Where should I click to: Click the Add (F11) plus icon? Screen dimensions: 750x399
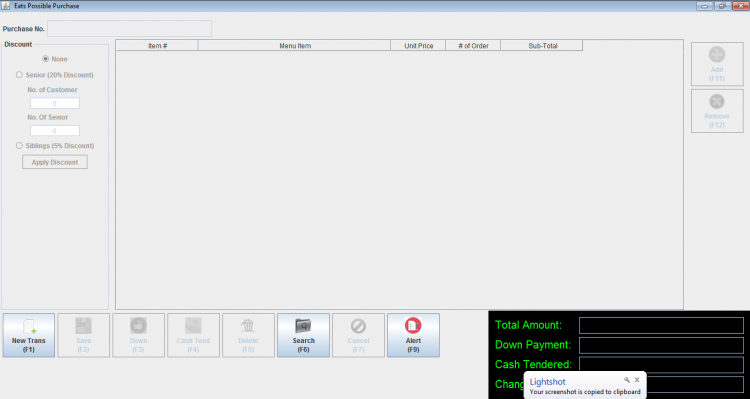click(717, 54)
